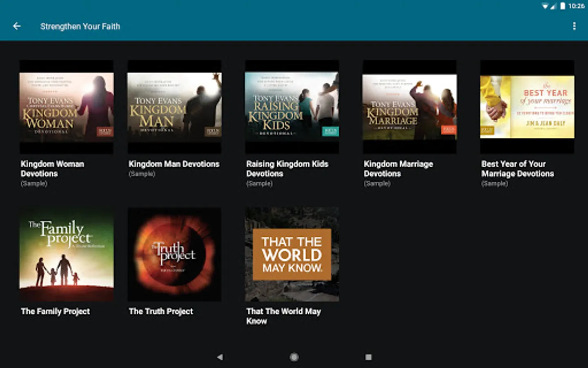Open the Kingdom Woman cover thumbnail
The height and width of the screenshot is (368, 588).
67,107
